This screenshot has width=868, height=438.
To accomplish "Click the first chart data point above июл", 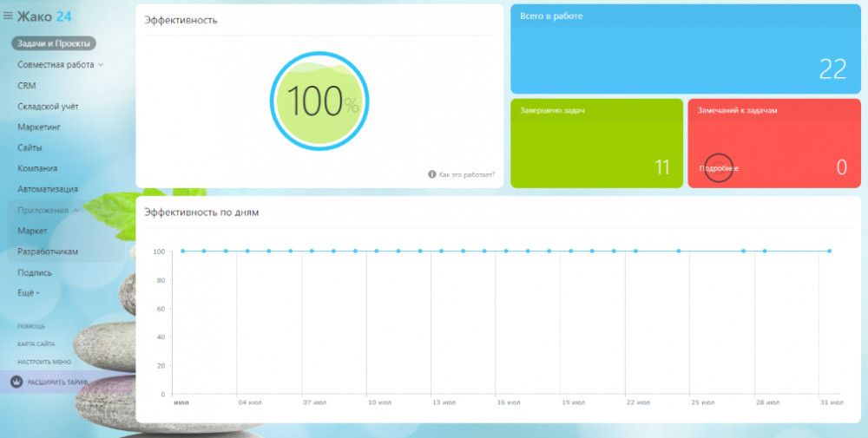I will pyautogui.click(x=182, y=251).
